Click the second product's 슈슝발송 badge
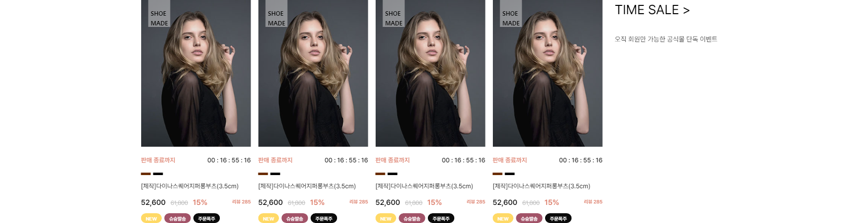Screen dimensions: 868x223 click(295, 218)
